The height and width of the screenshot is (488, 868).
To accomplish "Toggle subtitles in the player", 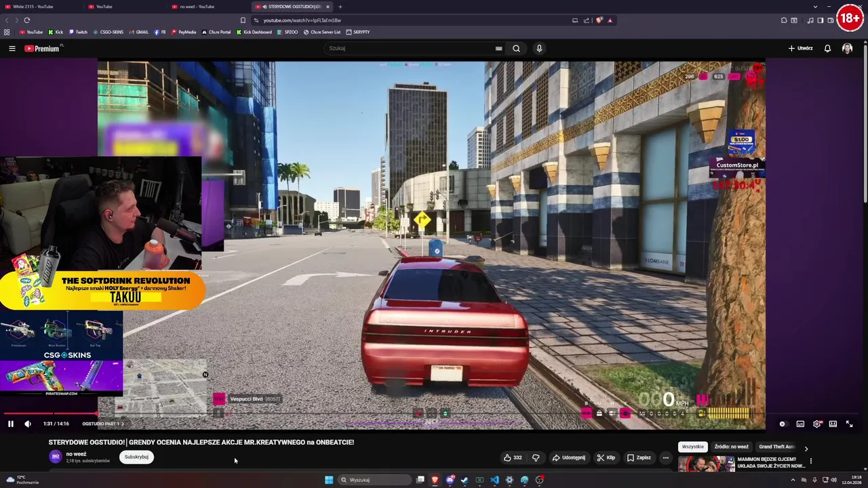I will pos(800,424).
